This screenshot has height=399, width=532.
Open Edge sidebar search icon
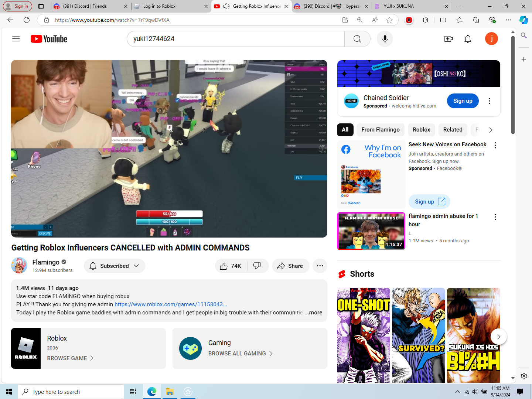coord(524,35)
